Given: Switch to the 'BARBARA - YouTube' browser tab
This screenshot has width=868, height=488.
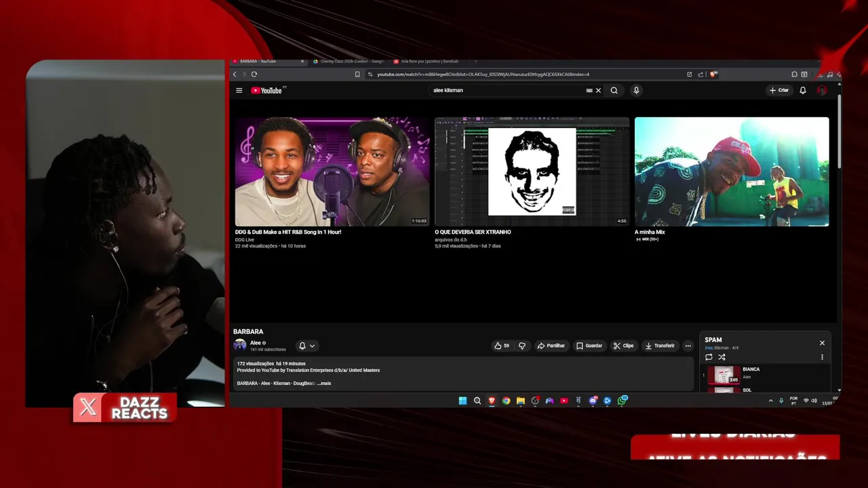Looking at the screenshot, I should [267, 61].
